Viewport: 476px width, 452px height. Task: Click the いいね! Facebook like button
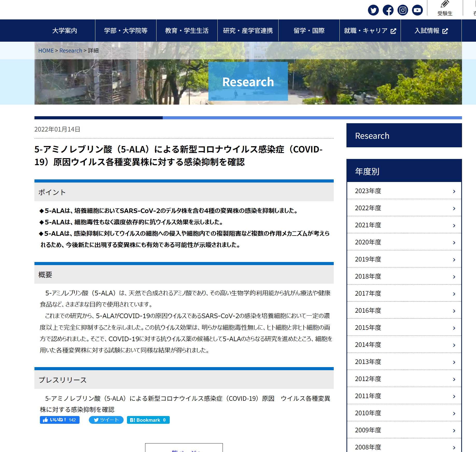(x=60, y=420)
